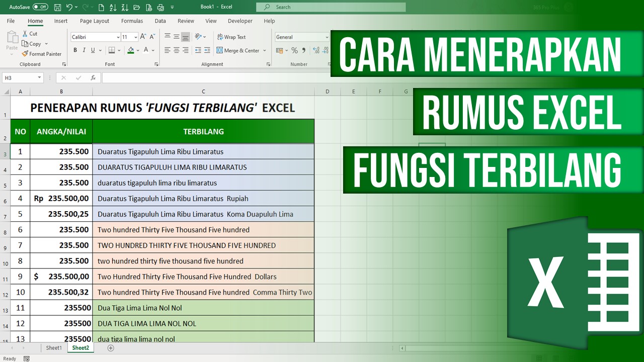Click the Name Box showing H3

20,77
